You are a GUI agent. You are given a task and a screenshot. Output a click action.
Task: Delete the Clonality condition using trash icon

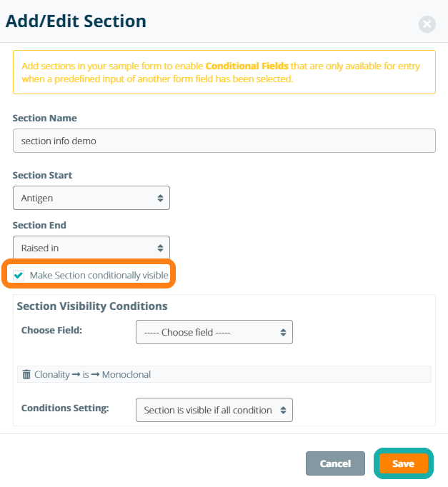(26, 374)
